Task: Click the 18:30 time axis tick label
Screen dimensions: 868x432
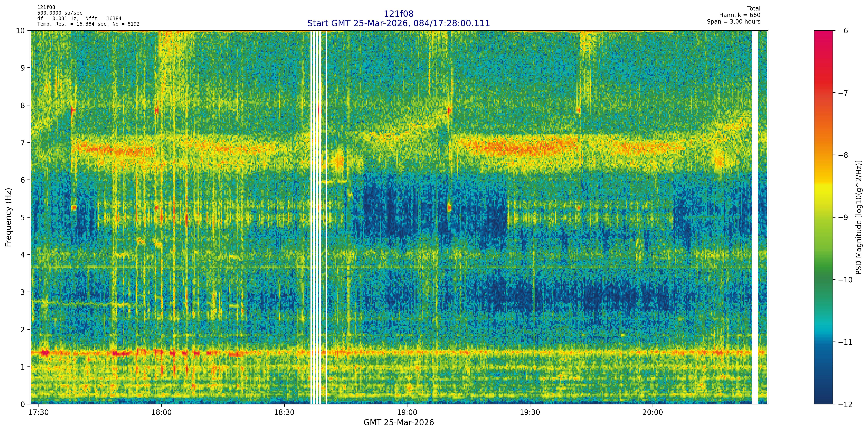Action: [284, 412]
